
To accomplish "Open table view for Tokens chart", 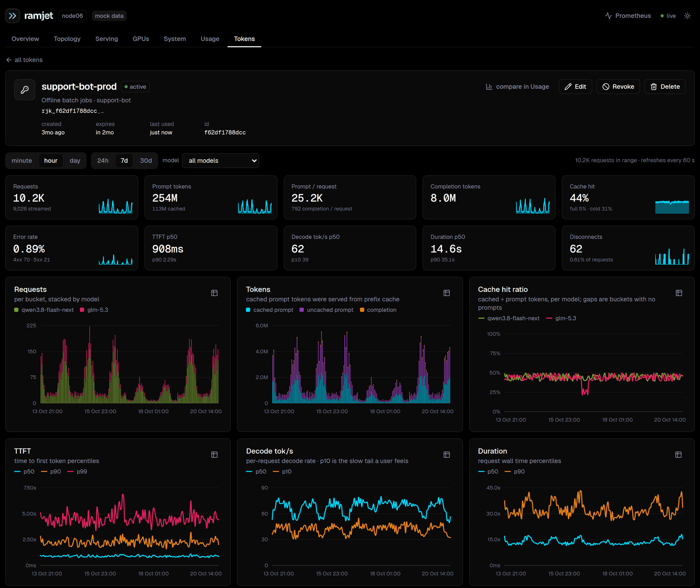I will 447,293.
